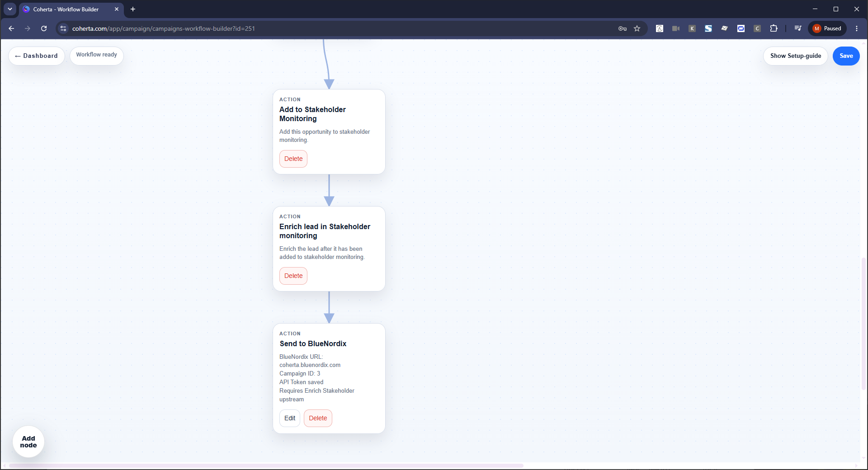The width and height of the screenshot is (868, 470).
Task: Click the horizontal scrollbar at the bottom
Action: tap(266, 465)
